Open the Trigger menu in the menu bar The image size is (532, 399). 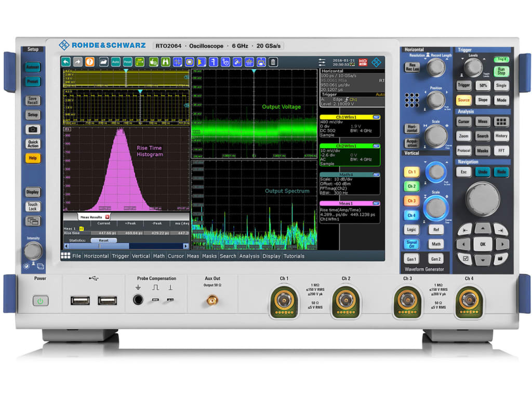point(121,256)
